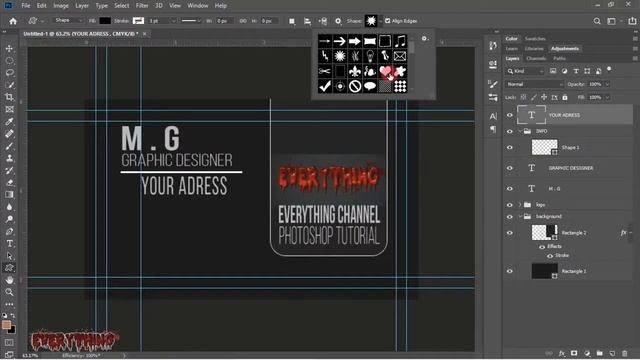Image resolution: width=640 pixels, height=360 pixels.
Task: Open shape picker settings gear
Action: pyautogui.click(x=424, y=38)
